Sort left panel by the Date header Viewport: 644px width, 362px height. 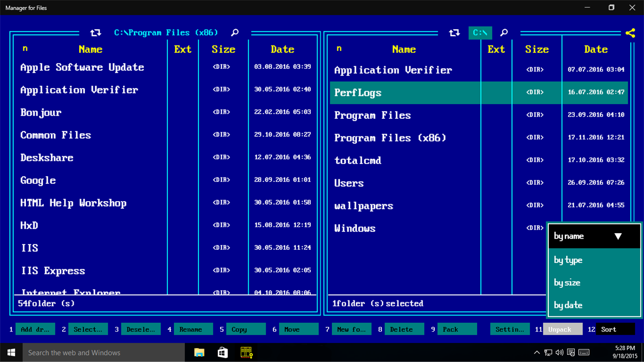point(282,49)
